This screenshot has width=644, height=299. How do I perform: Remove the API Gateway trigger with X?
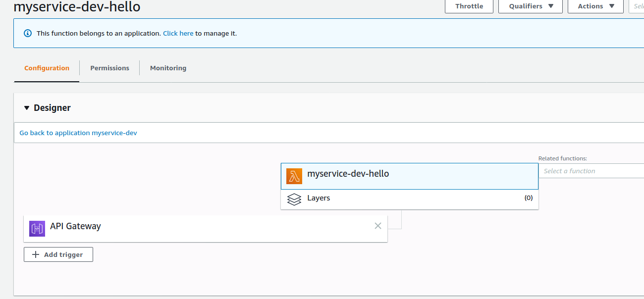coord(378,226)
